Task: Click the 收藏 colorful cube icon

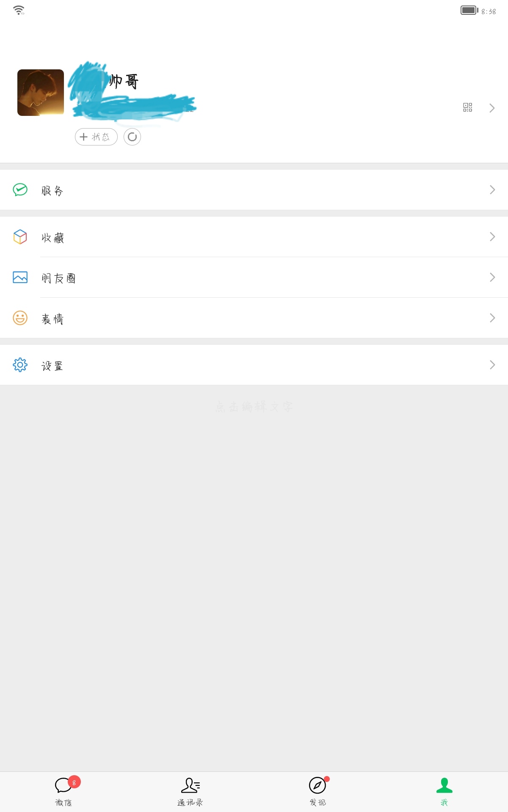Action: click(20, 237)
